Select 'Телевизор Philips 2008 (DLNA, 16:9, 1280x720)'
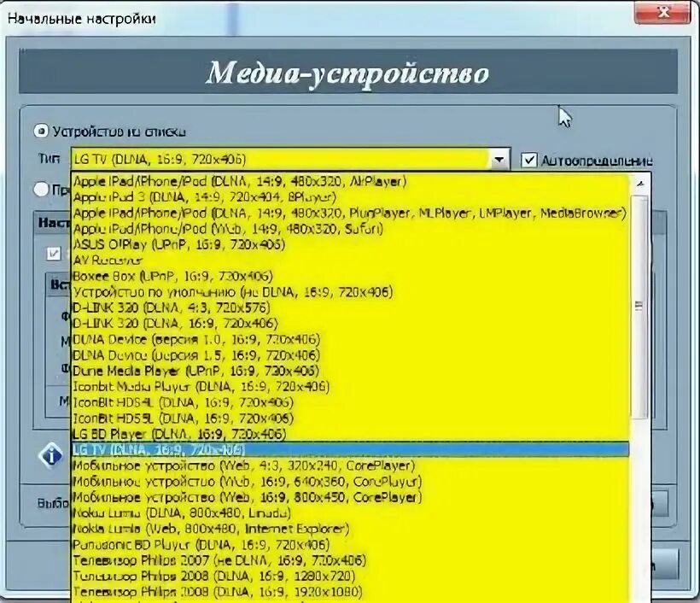700x603 pixels. click(350, 577)
